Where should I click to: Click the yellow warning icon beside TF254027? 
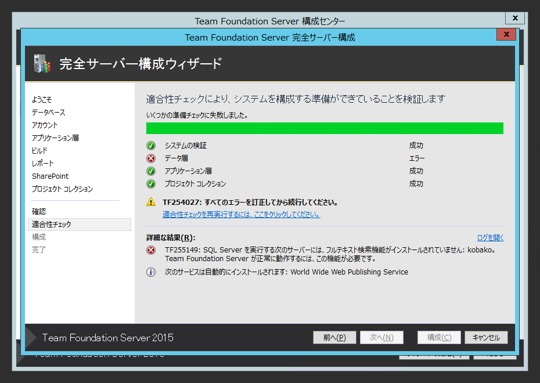click(x=151, y=202)
